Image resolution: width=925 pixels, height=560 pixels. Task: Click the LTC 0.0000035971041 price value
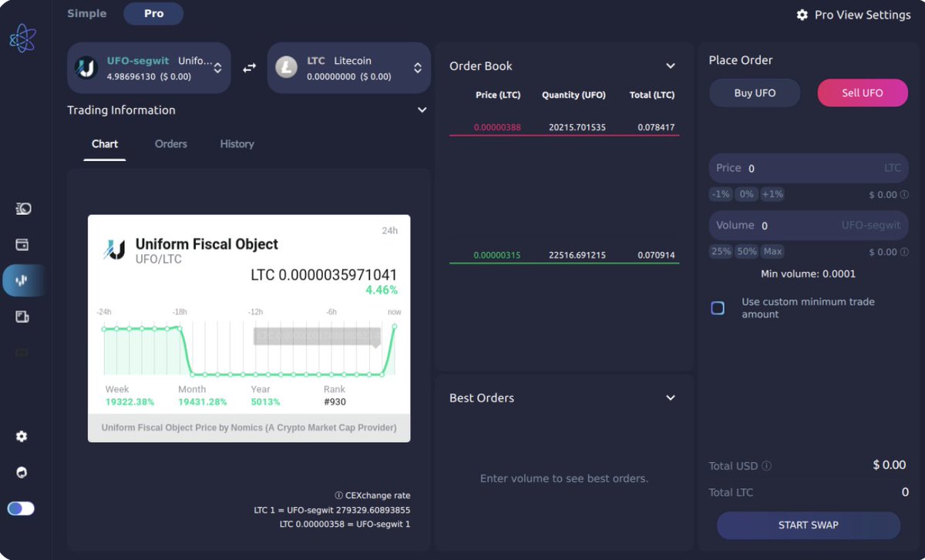point(324,275)
